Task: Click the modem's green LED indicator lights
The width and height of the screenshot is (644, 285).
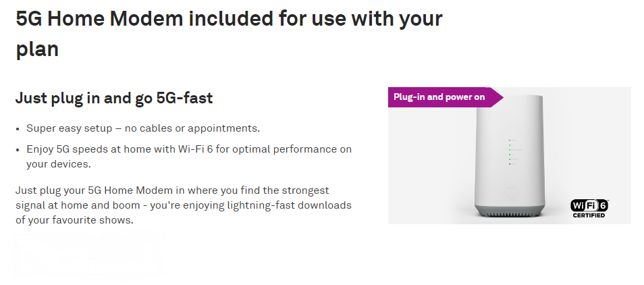Action: [x=510, y=153]
